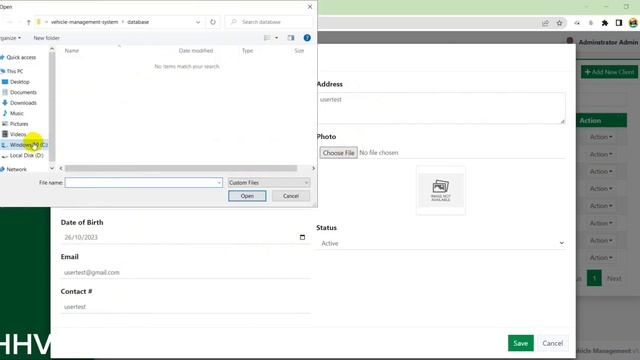Close the Open dialog with X
The image size is (640, 360).
(x=310, y=7)
